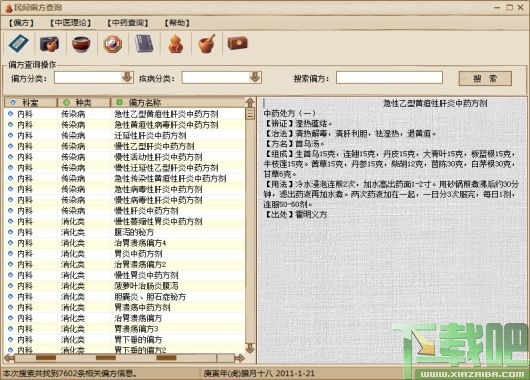Click the gray notebook toolbar icon
The height and width of the screenshot is (380, 530).
pyautogui.click(x=144, y=44)
